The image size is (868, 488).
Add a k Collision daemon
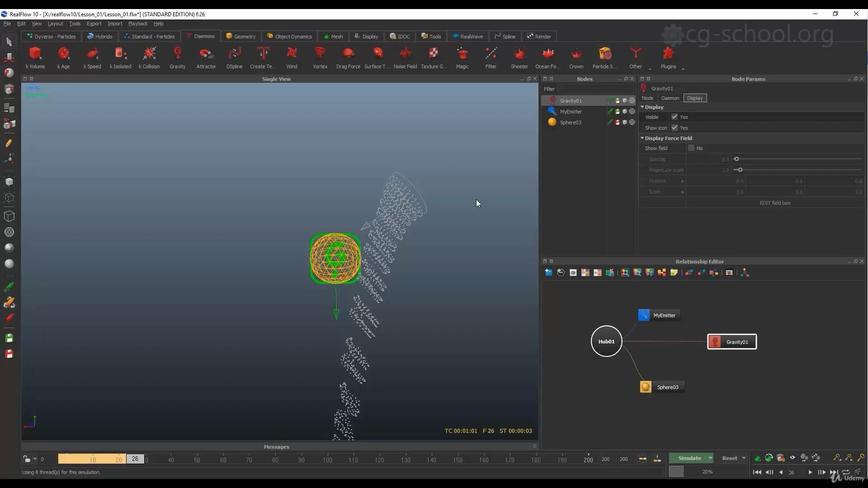tap(149, 57)
